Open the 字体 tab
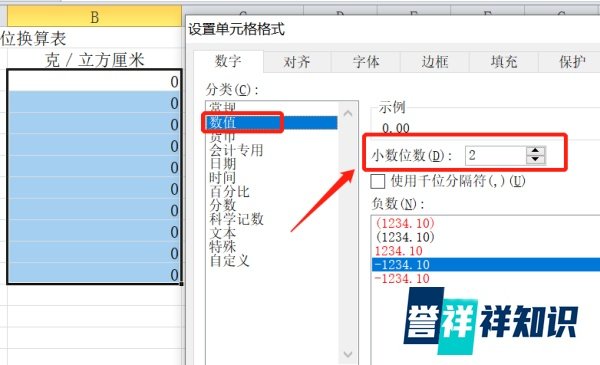The image size is (600, 365). pos(366,62)
